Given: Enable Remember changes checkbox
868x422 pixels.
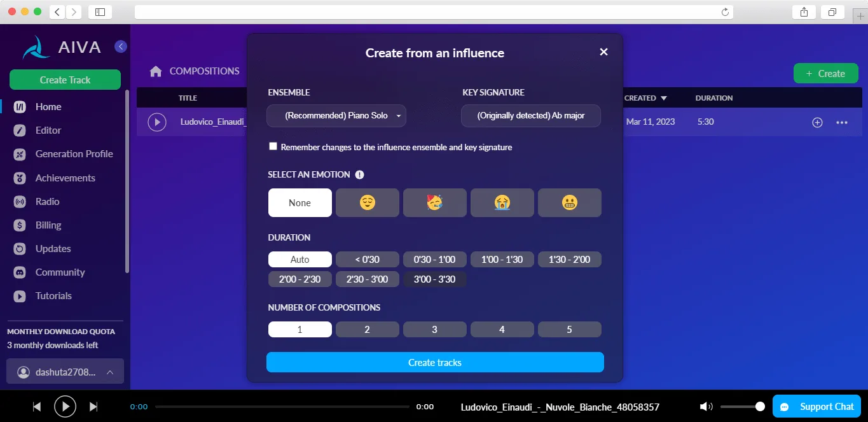Looking at the screenshot, I should (273, 146).
